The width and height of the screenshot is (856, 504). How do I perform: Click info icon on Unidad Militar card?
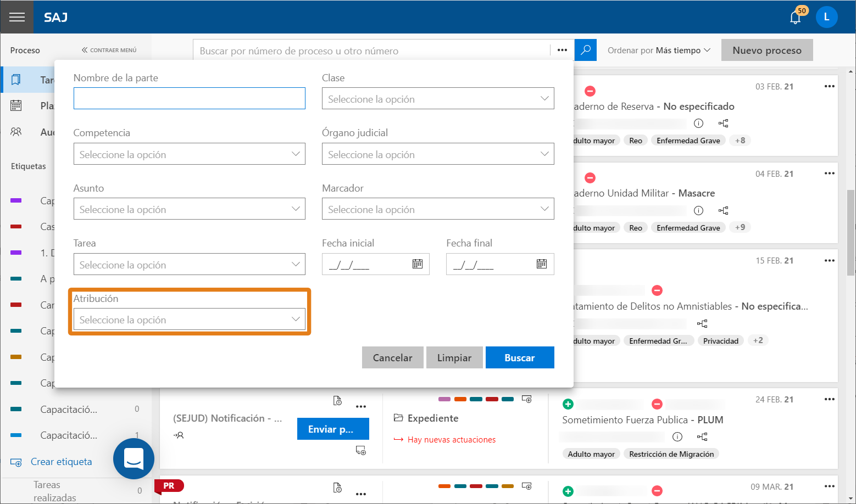click(698, 210)
